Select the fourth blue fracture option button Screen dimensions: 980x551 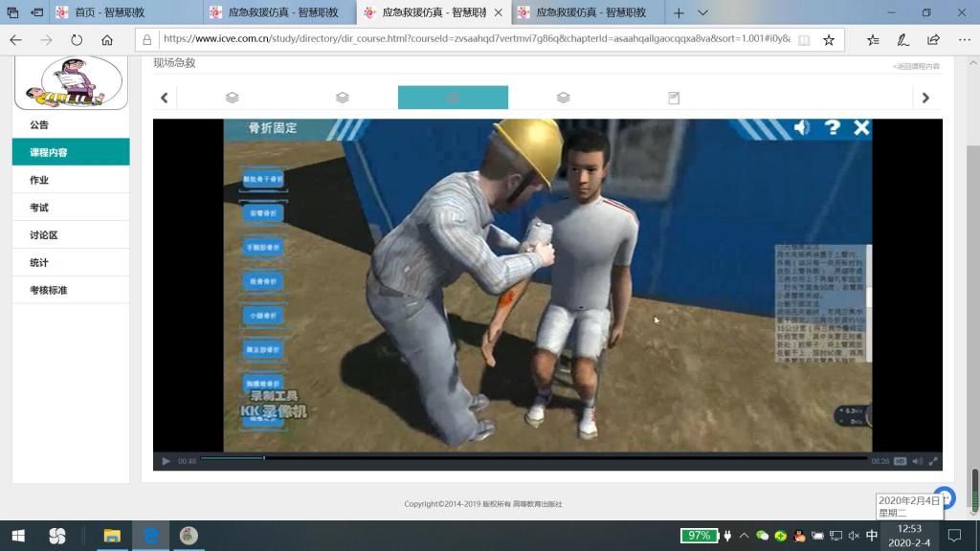263,281
